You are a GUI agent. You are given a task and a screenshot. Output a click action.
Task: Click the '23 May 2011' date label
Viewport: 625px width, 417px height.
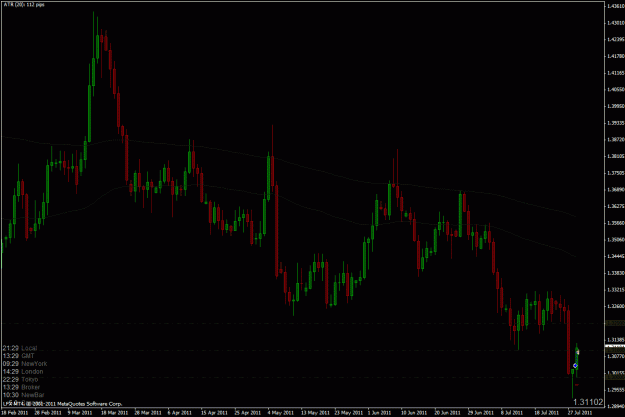click(348, 413)
